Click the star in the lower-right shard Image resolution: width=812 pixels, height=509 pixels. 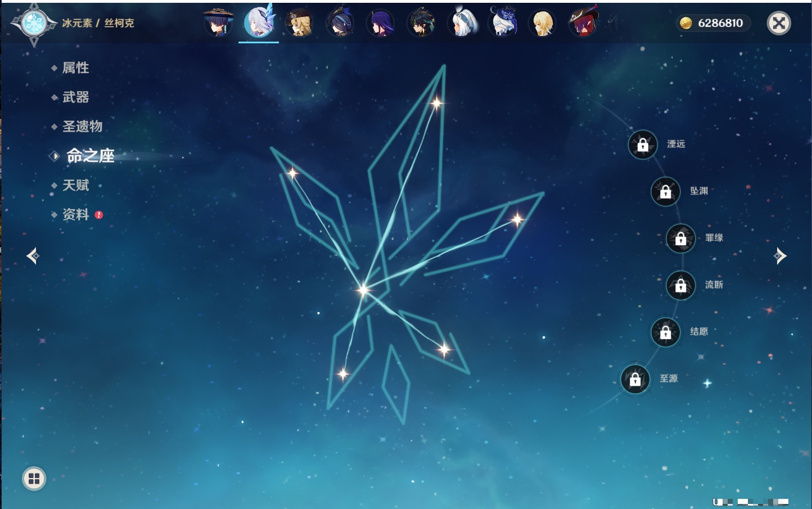click(444, 350)
